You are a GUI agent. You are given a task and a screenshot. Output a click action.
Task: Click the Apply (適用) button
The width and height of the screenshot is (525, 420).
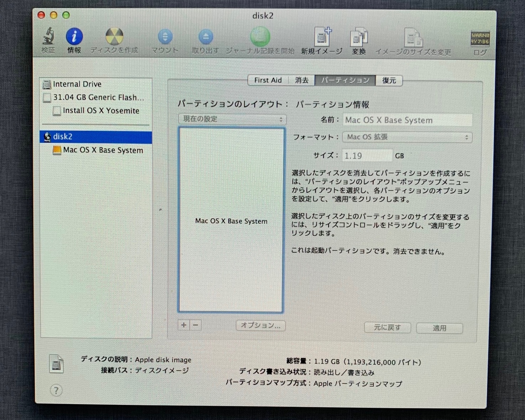click(439, 328)
